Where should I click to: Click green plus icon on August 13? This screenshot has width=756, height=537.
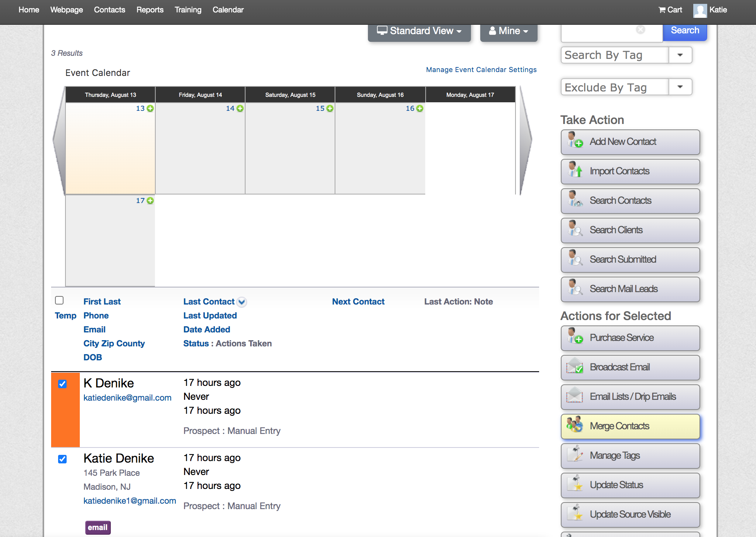pos(150,108)
